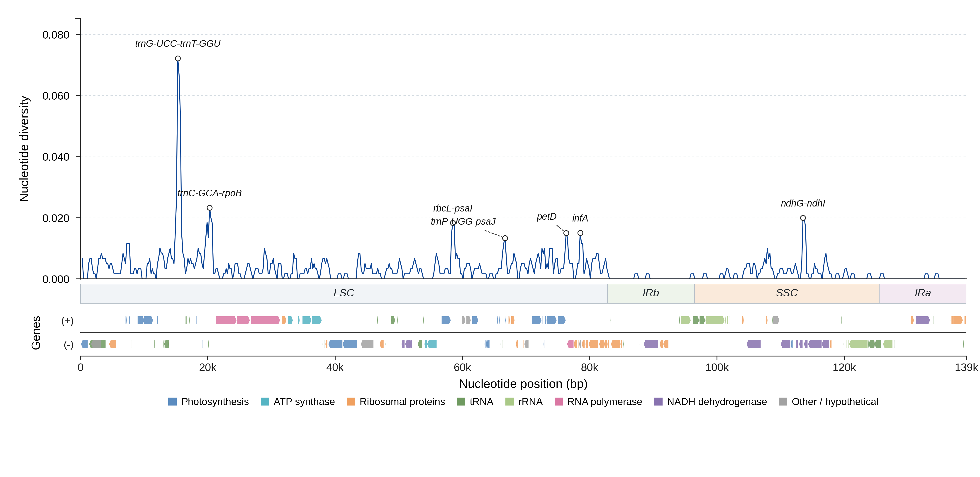Click the Photosynthesis legend text
This screenshot has height=477, width=980.
tap(215, 402)
